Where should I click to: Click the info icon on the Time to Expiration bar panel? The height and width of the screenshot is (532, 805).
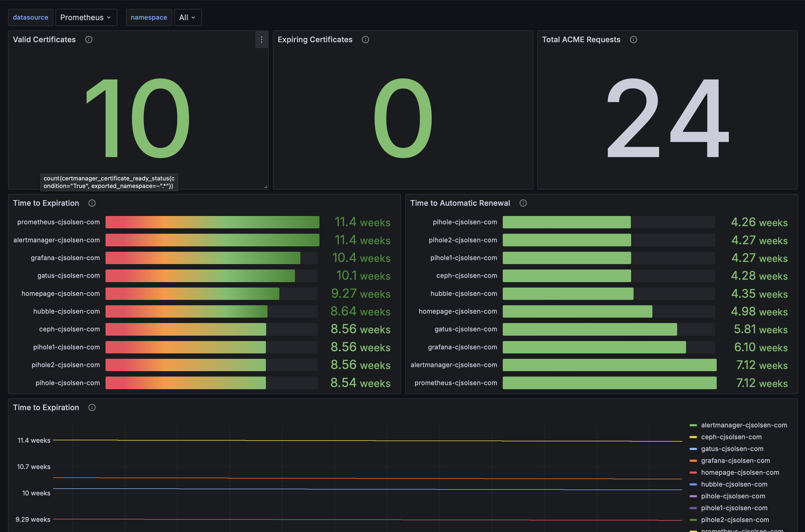(x=92, y=203)
